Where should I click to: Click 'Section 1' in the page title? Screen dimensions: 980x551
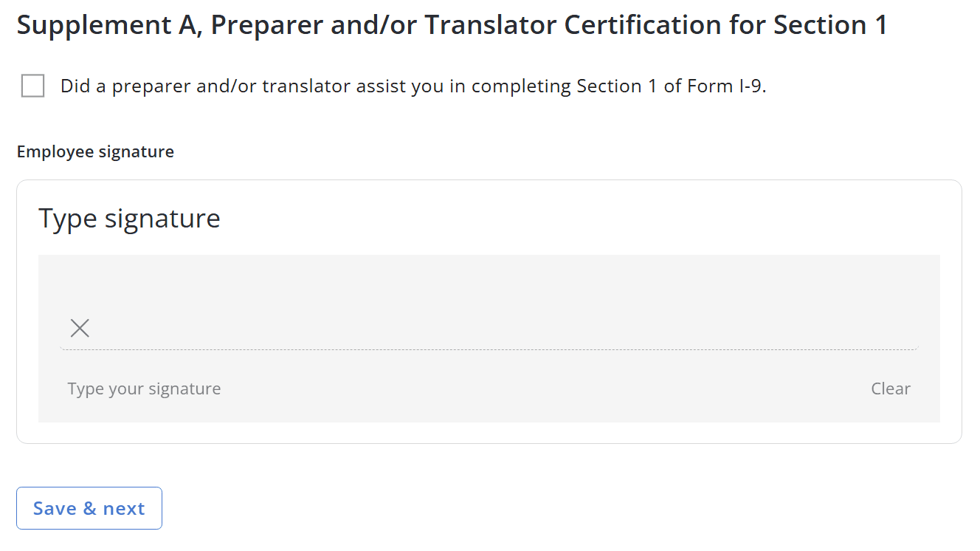(x=830, y=25)
